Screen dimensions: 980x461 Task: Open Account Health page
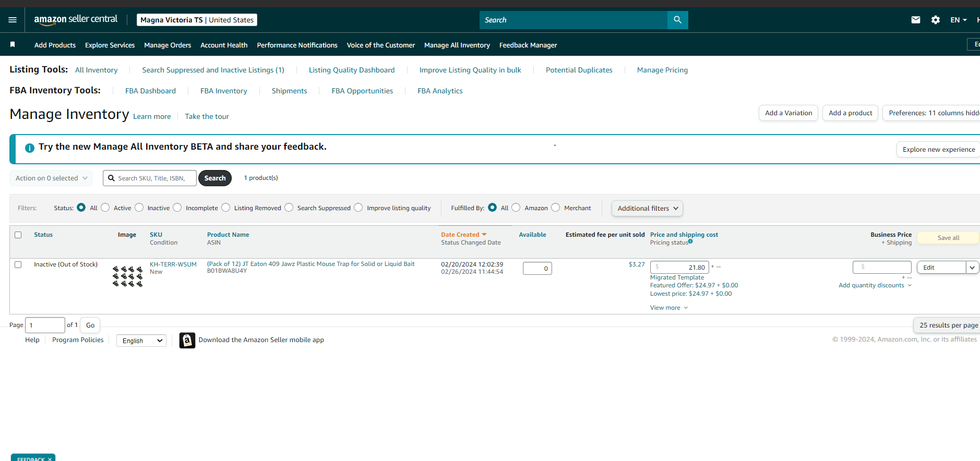[x=224, y=45]
